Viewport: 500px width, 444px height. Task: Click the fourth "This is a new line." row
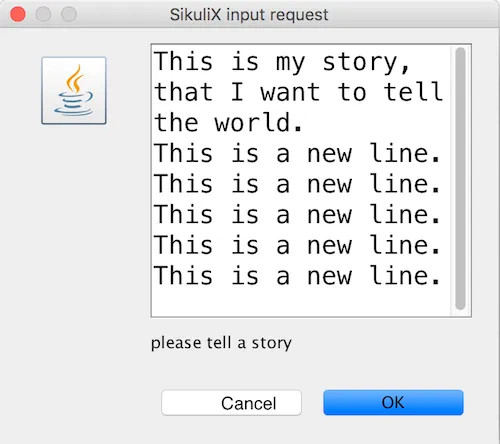click(297, 245)
